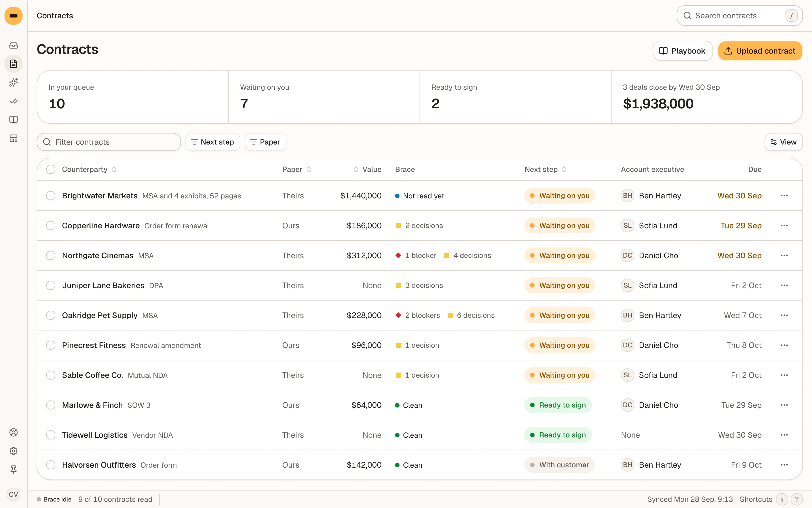The width and height of the screenshot is (812, 508).
Task: Open the In your queue summary card
Action: point(133,97)
